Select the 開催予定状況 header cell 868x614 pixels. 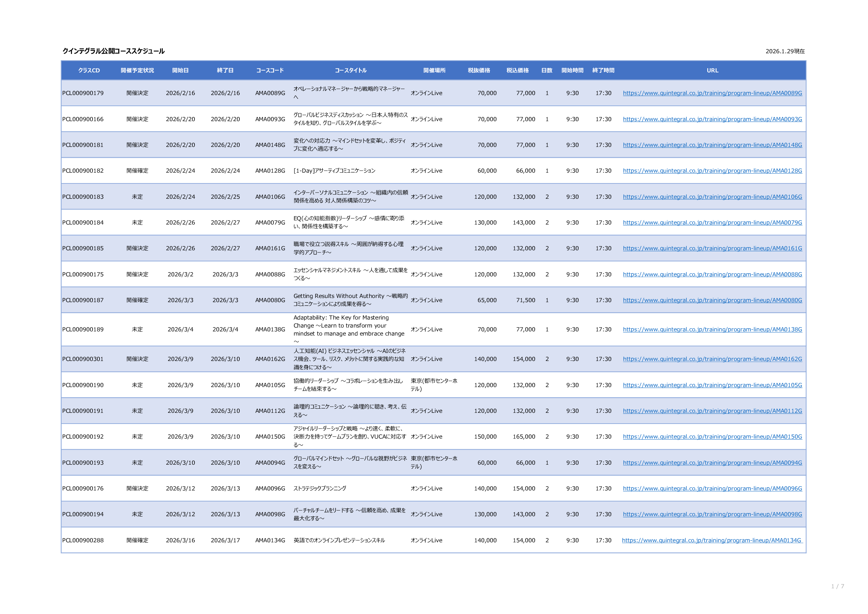point(137,70)
